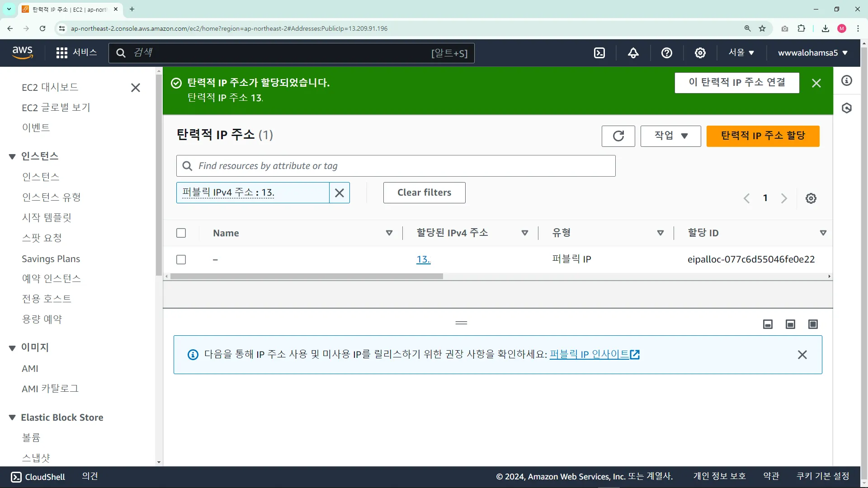Viewport: 868px width, 488px height.
Task: Open the wwwalohamsa5 account menu
Action: click(812, 53)
